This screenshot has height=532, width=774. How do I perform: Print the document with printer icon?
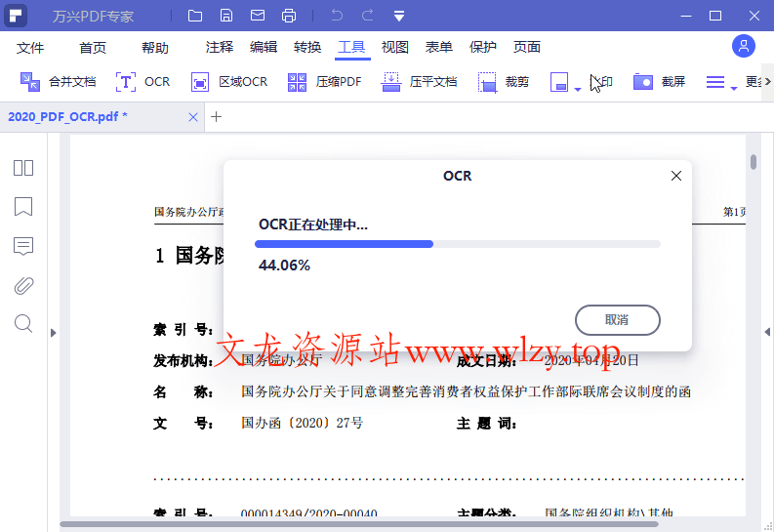point(289,16)
